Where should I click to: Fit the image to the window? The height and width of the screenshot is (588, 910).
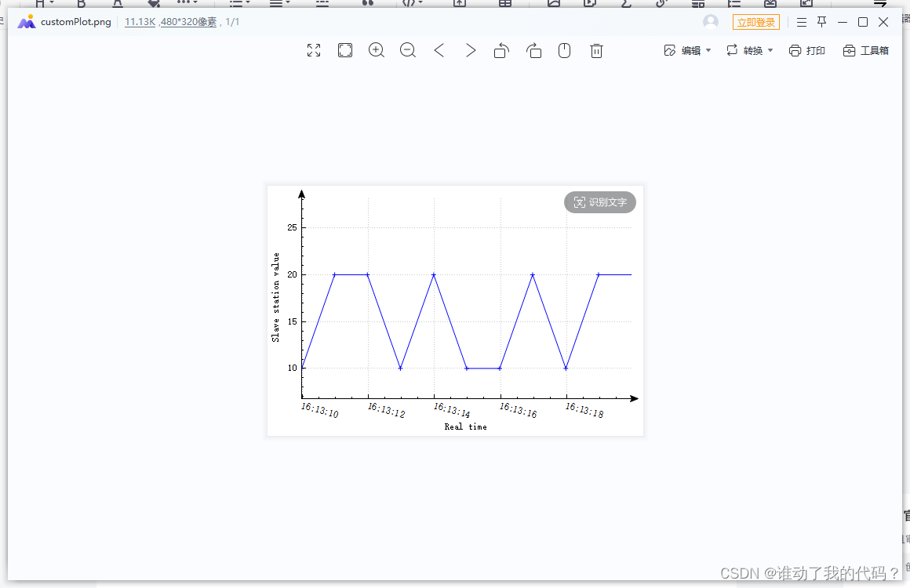click(x=345, y=50)
